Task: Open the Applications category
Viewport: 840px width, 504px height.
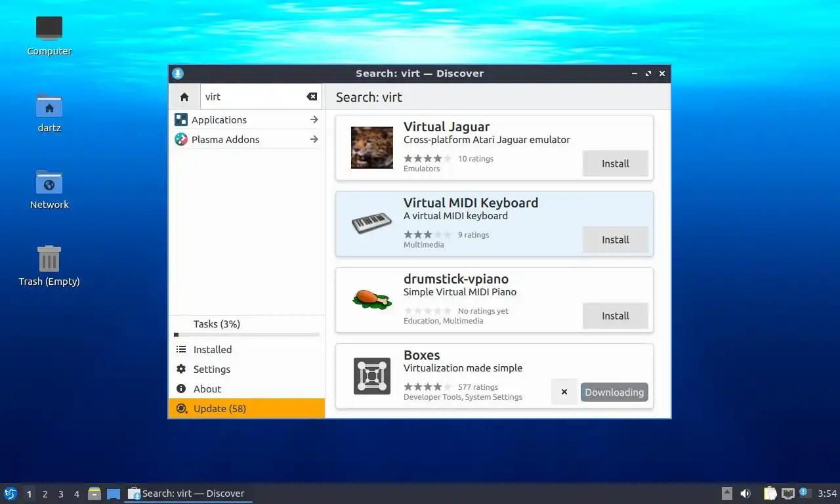Action: 247,119
